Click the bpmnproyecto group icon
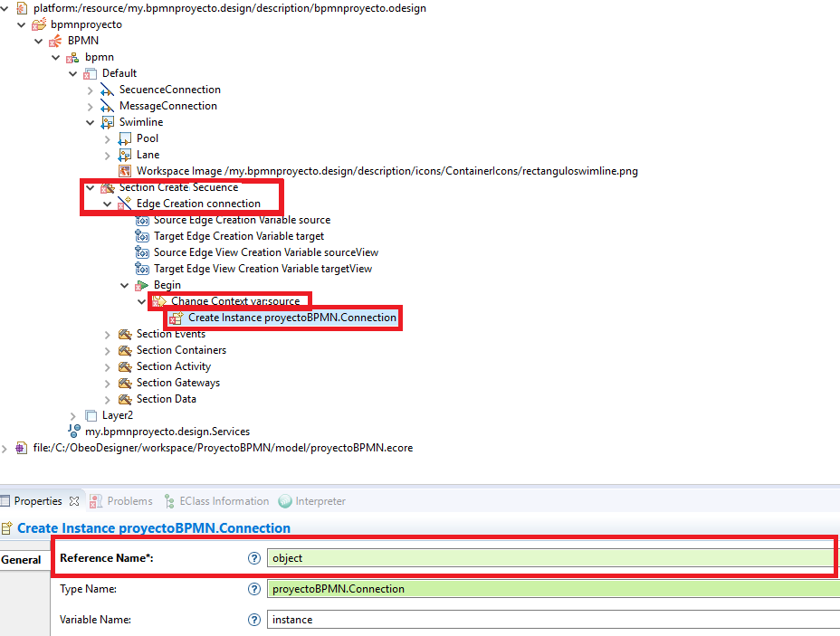Viewport: 840px width, 636px height. [x=39, y=24]
